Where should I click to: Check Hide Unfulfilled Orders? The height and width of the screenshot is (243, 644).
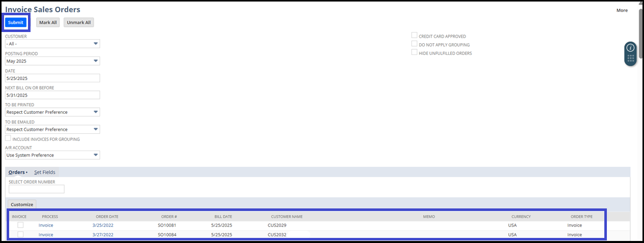pos(415,52)
